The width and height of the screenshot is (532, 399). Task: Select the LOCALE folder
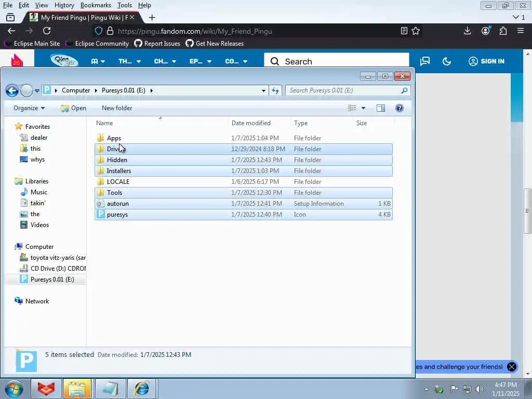point(118,181)
